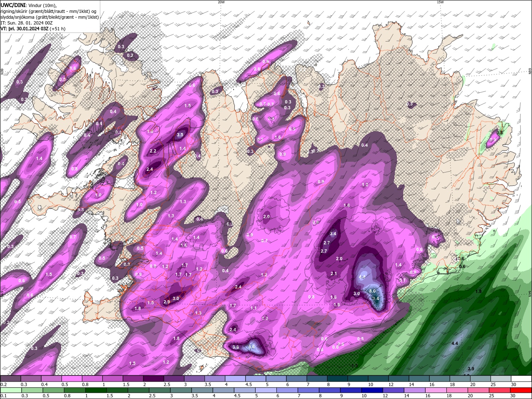Click the 3.4 value on the map

pos(332,234)
